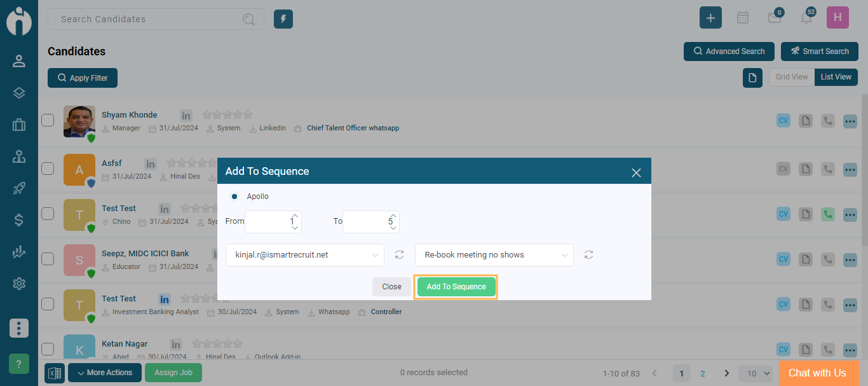Click the Add To Sequence button
The height and width of the screenshot is (386, 868).
click(456, 287)
